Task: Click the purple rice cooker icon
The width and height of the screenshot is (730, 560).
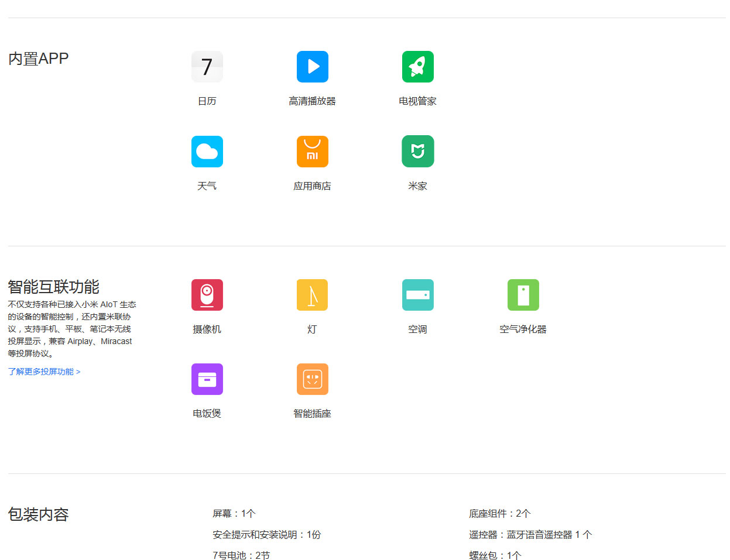Action: pyautogui.click(x=207, y=379)
